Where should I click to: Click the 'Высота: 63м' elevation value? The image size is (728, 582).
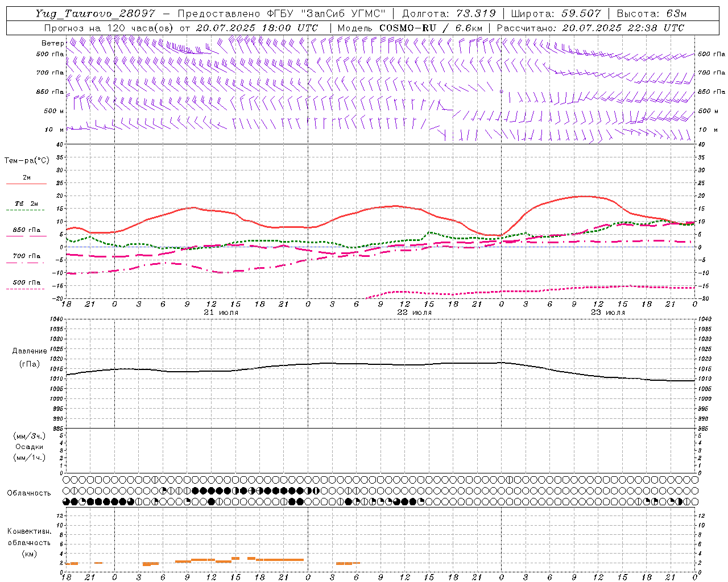point(651,14)
